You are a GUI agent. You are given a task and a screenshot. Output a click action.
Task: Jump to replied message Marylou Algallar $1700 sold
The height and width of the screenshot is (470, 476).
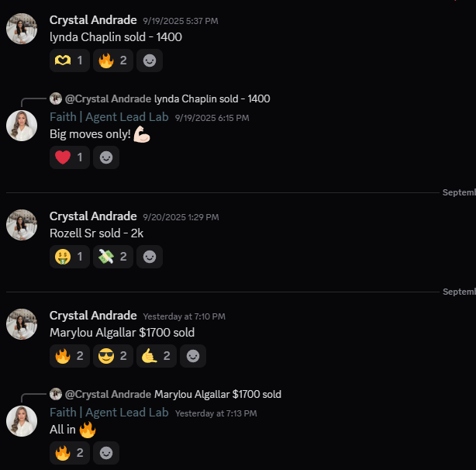point(217,394)
